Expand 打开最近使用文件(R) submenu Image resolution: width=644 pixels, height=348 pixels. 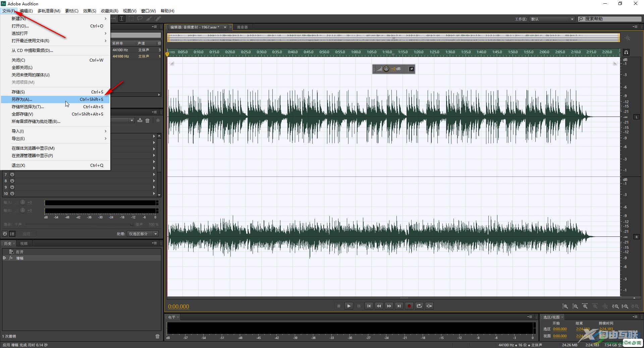pos(55,41)
